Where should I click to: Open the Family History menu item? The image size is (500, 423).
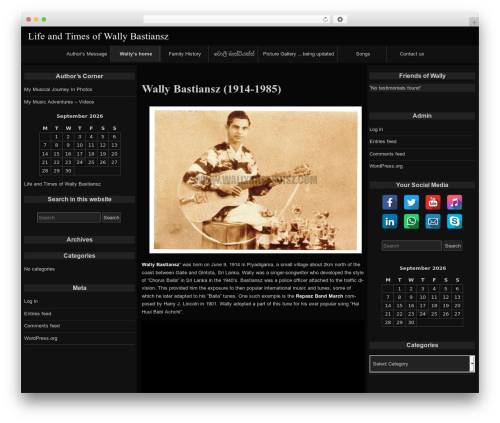coord(185,54)
